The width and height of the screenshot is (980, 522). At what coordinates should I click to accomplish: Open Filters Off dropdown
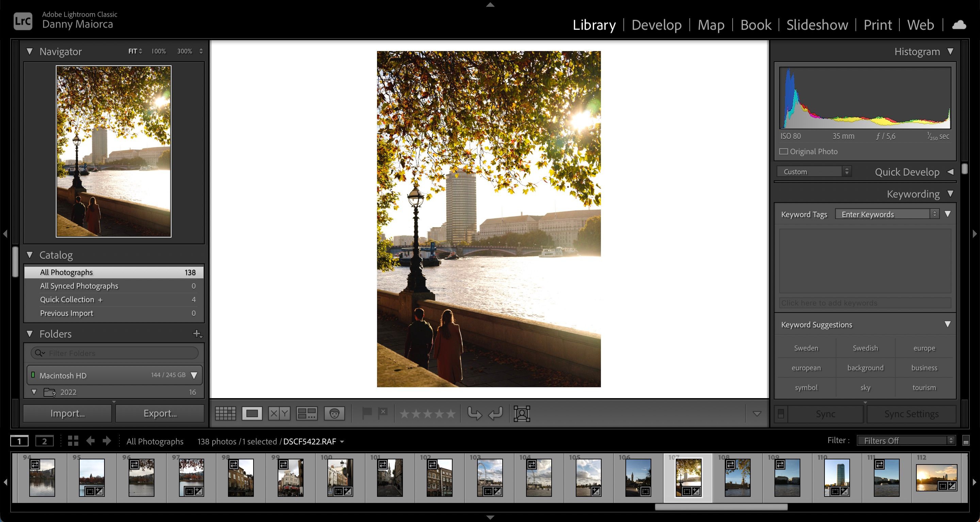point(905,441)
